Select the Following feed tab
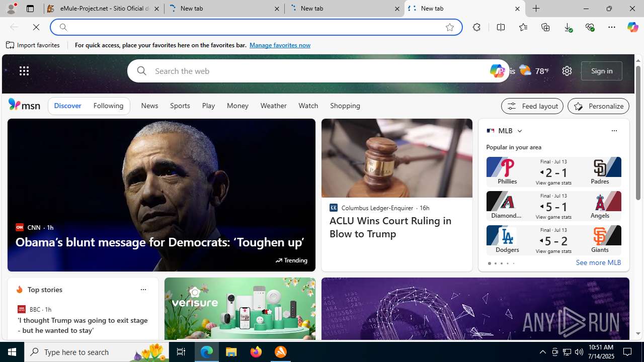 [x=108, y=106]
